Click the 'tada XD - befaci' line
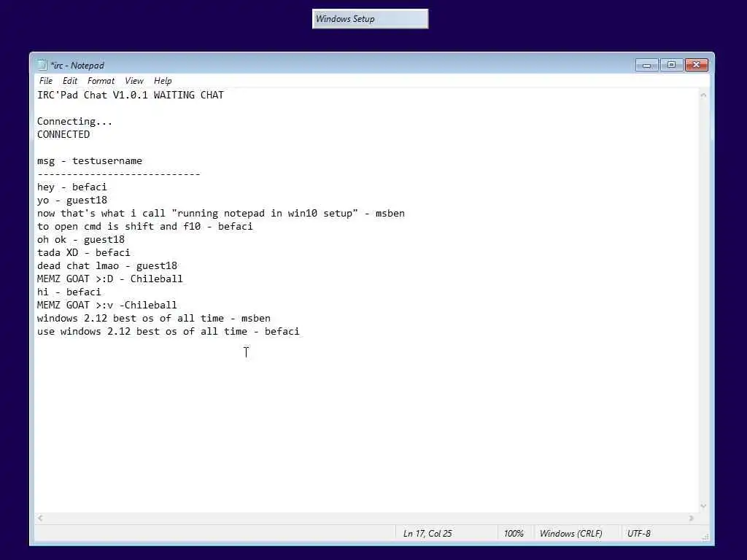747x560 pixels. [x=84, y=253]
